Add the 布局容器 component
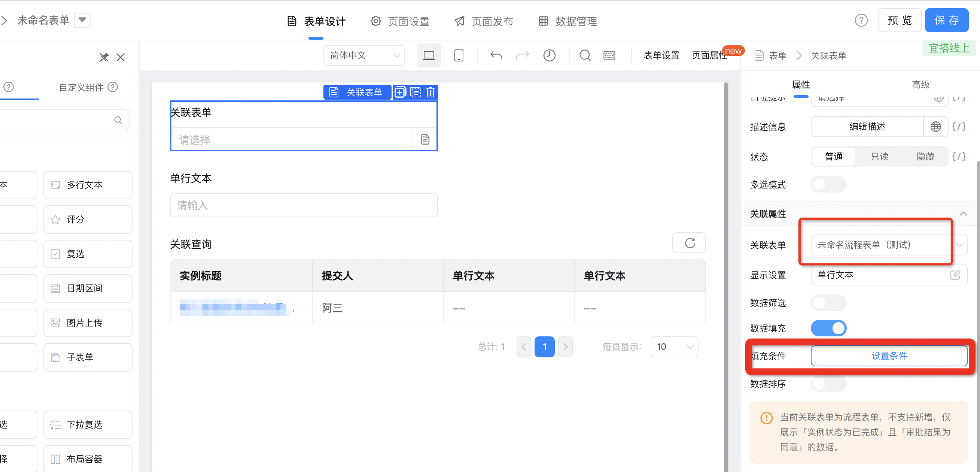980x472 pixels. (88, 459)
